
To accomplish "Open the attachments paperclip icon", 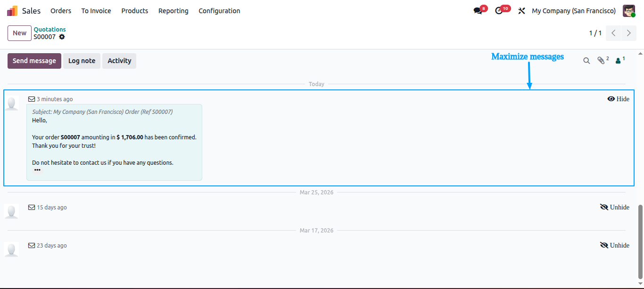I will (x=601, y=61).
